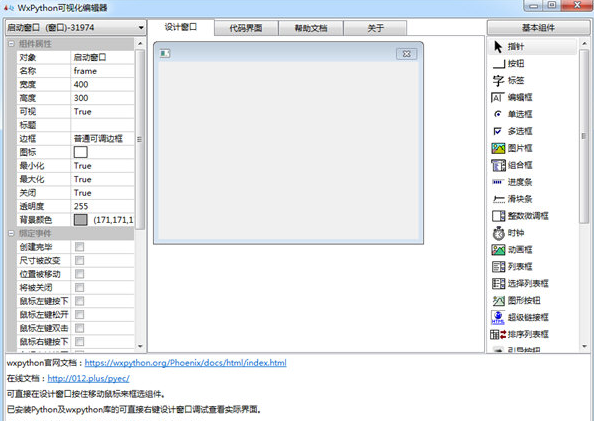Pick the 按钮 button component
The width and height of the screenshot is (594, 421).
[x=508, y=63]
